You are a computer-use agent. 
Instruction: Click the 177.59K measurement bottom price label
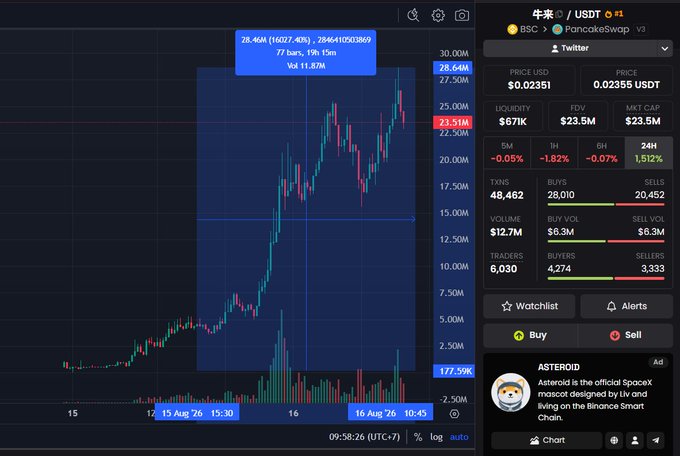tap(454, 371)
